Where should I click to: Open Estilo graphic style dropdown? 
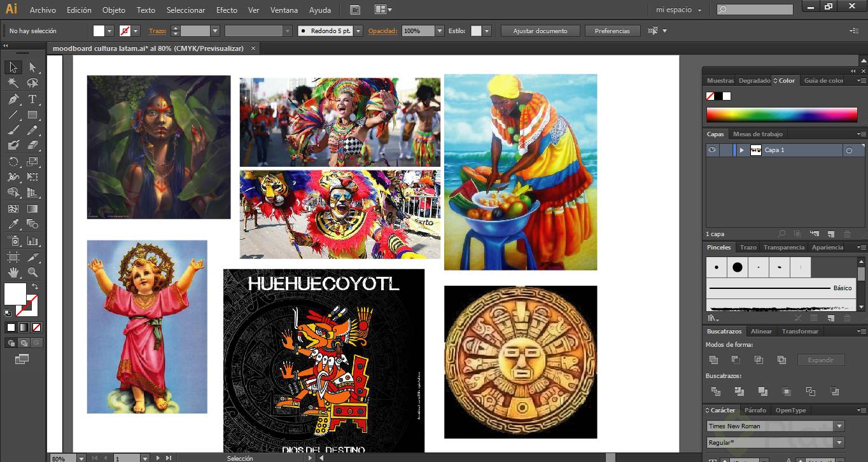tap(487, 31)
